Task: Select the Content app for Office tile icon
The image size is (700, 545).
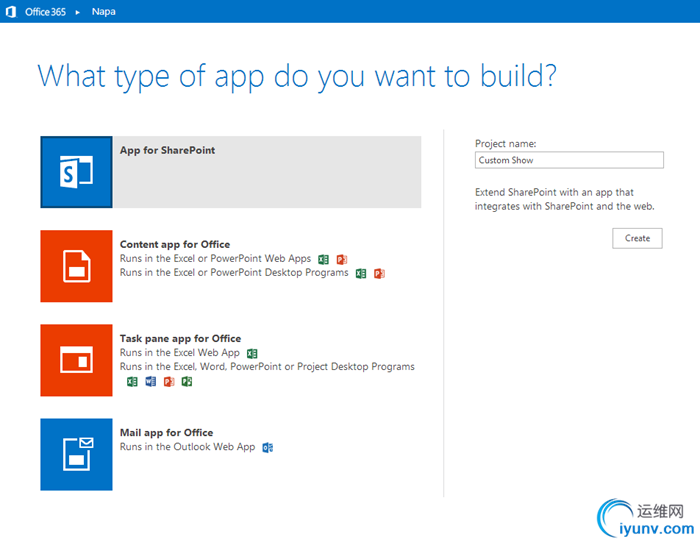Action: point(76,266)
